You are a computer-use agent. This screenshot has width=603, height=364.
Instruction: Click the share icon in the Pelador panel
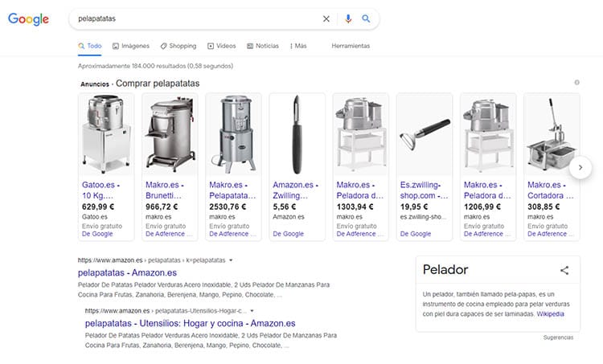tap(564, 270)
